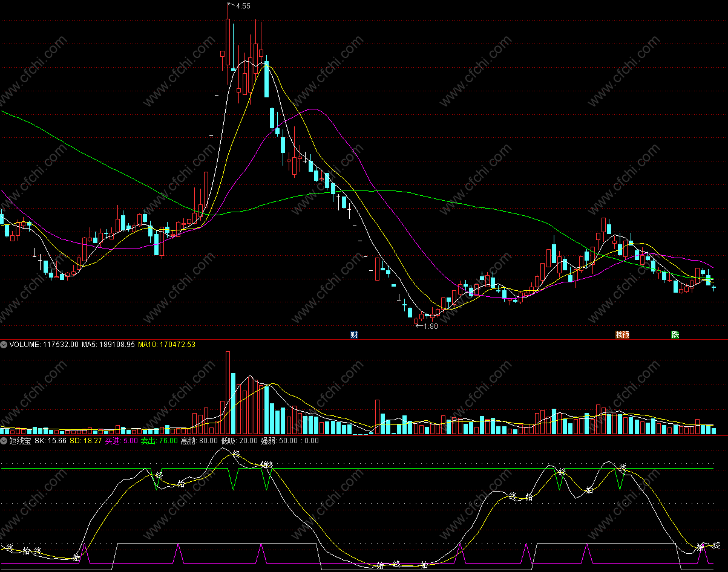Screen dimensions: 728x572
Task: Click the 强弱: 50.00 label
Action: pyautogui.click(x=279, y=441)
